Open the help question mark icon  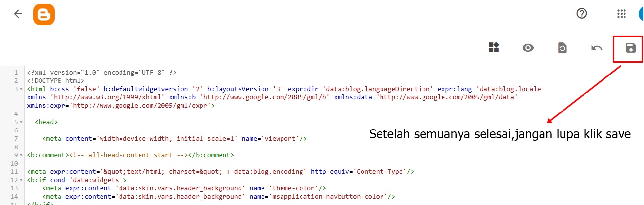coord(582,14)
